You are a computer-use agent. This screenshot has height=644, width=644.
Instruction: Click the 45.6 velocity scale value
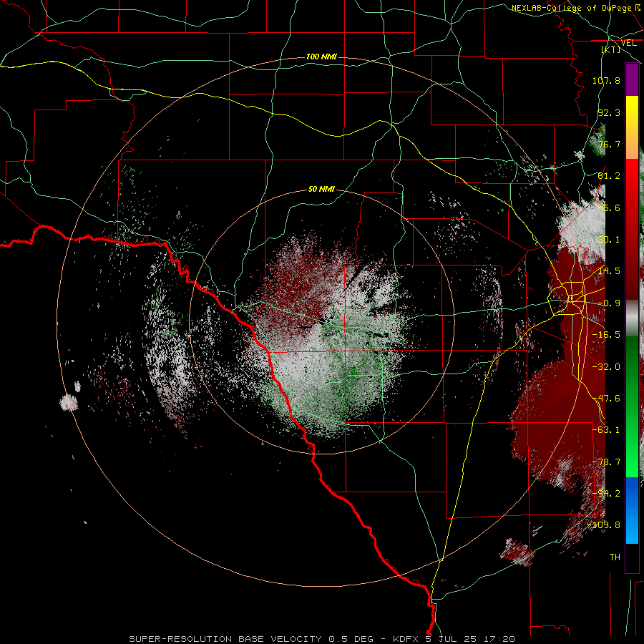[609, 208]
